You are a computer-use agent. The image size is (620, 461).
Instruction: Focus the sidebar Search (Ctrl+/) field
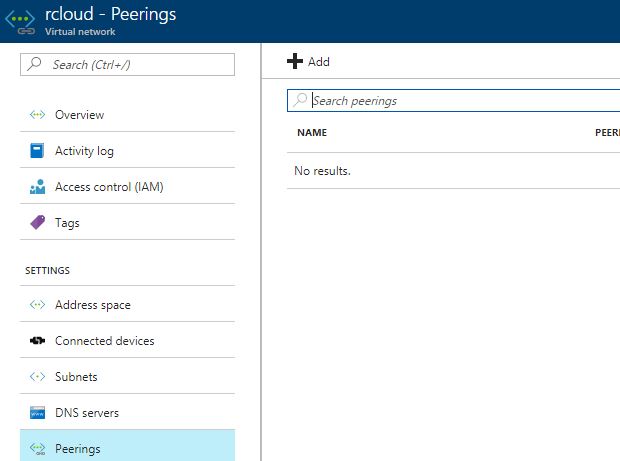pyautogui.click(x=127, y=64)
